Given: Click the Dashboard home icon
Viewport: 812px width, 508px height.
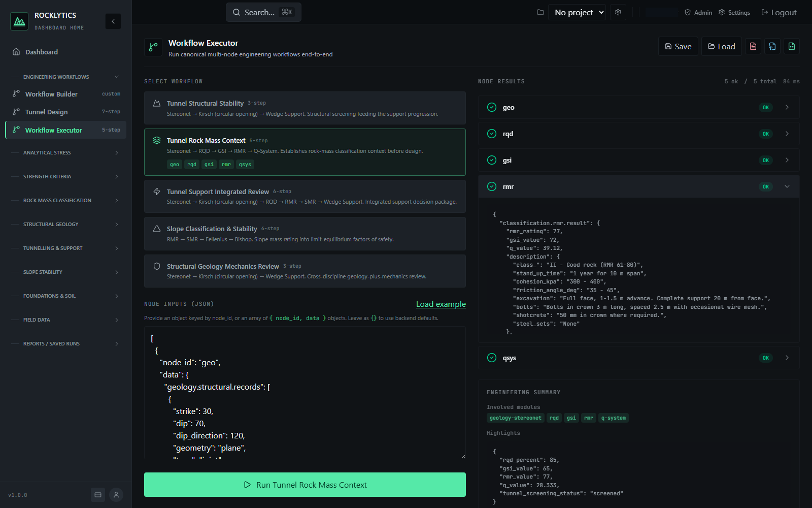Looking at the screenshot, I should click(x=16, y=52).
